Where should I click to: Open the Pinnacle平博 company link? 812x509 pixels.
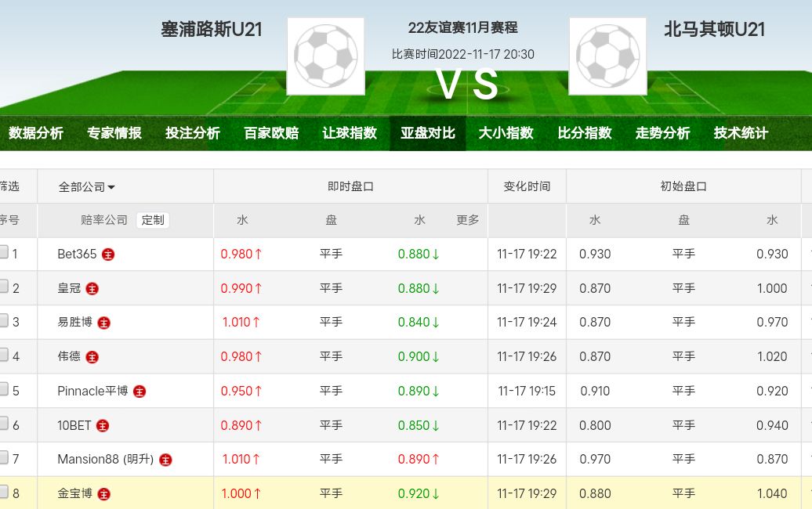click(x=92, y=391)
